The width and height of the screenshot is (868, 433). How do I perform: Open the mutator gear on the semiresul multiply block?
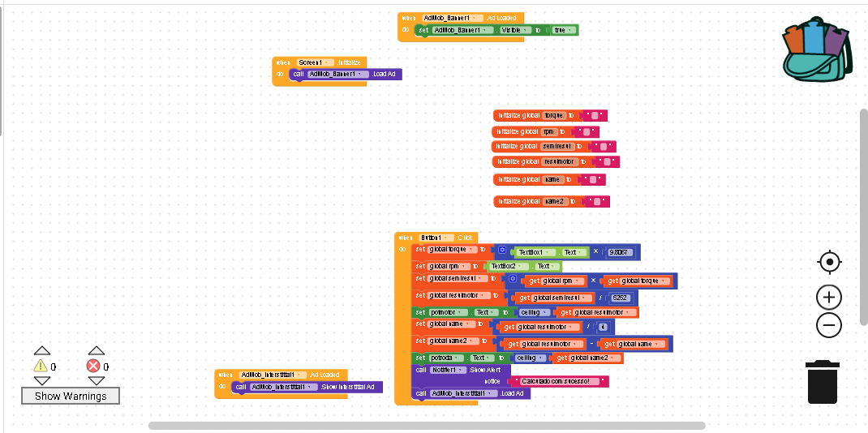513,279
